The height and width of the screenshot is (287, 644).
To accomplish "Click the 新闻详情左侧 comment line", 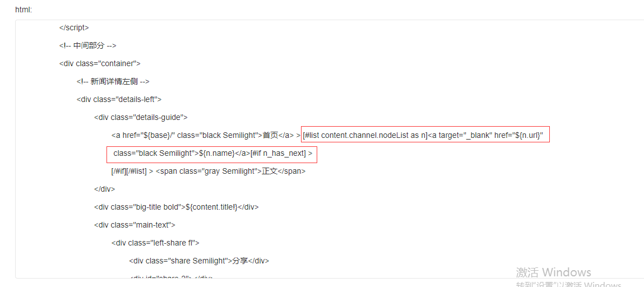I will coord(113,81).
